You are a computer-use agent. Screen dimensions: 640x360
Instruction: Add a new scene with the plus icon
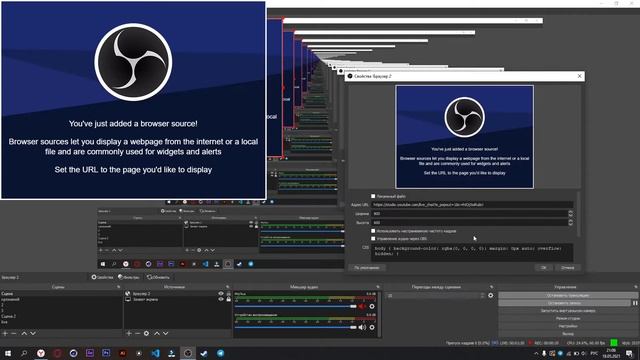5,333
